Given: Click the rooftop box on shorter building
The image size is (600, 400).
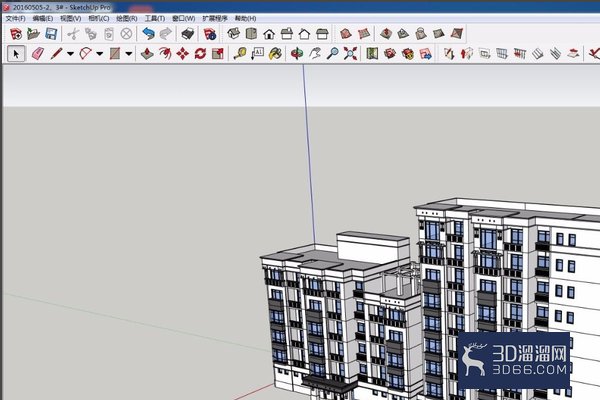Looking at the screenshot, I should (373, 247).
